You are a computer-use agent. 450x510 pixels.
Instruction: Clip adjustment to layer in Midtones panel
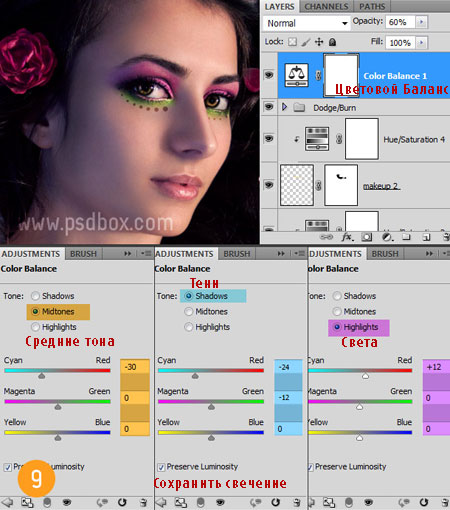pos(47,502)
